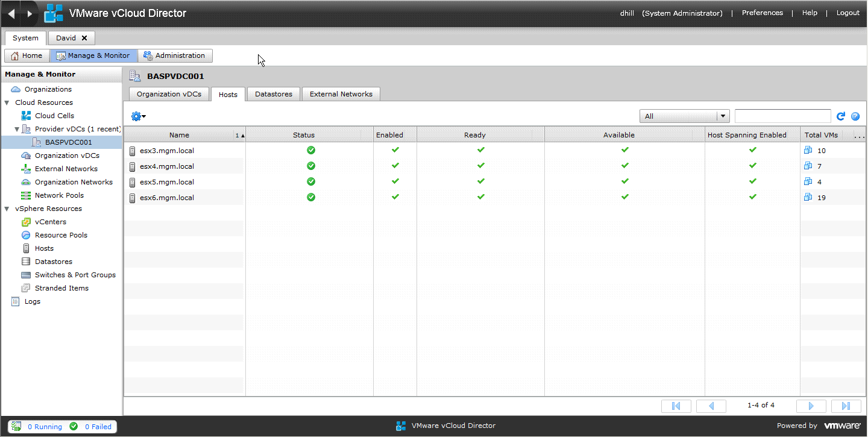Select the Hosts tab
The height and width of the screenshot is (437, 868).
(x=228, y=95)
